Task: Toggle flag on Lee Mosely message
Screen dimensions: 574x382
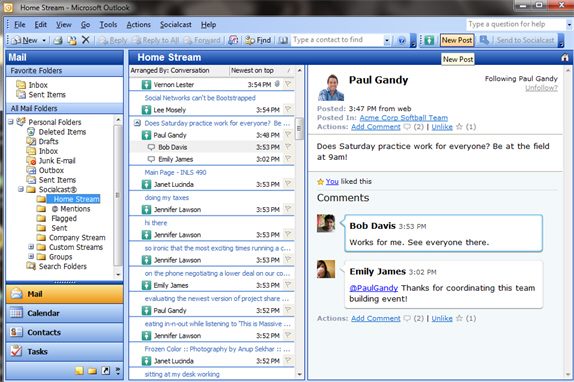Action: [x=288, y=109]
